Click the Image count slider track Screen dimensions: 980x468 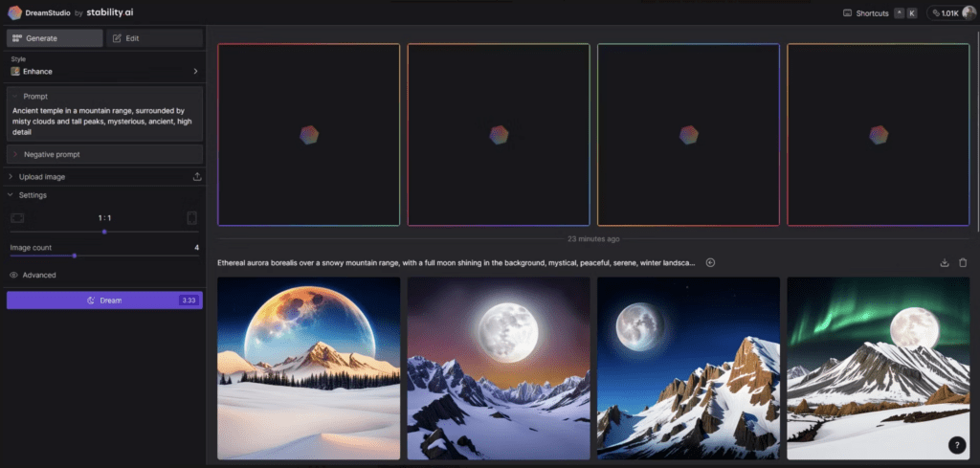104,256
